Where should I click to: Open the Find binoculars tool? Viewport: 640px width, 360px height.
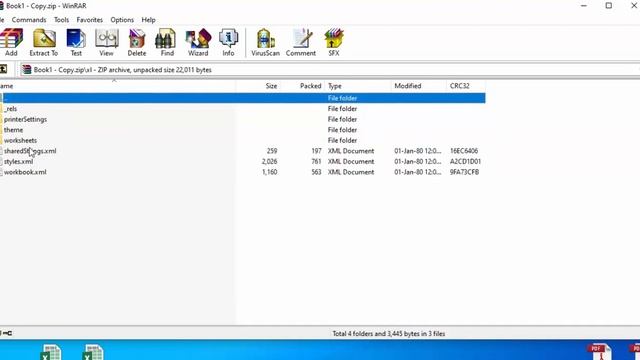coord(167,42)
